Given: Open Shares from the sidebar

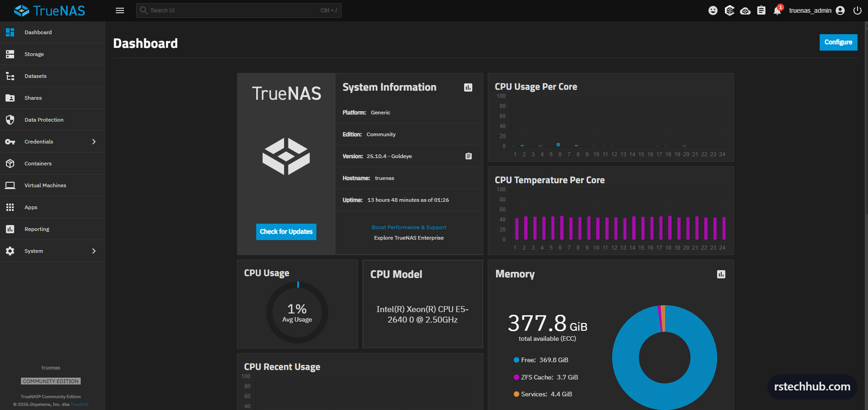Looking at the screenshot, I should click(x=52, y=98).
